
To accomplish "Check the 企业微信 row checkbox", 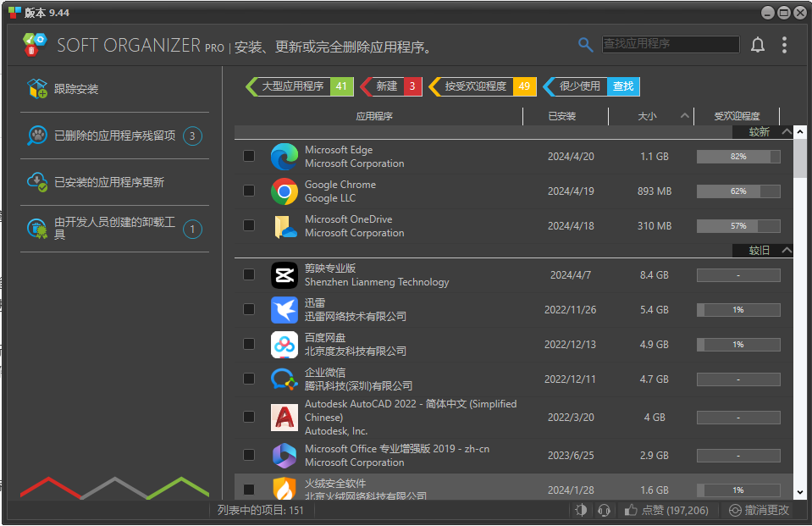I will click(x=249, y=379).
